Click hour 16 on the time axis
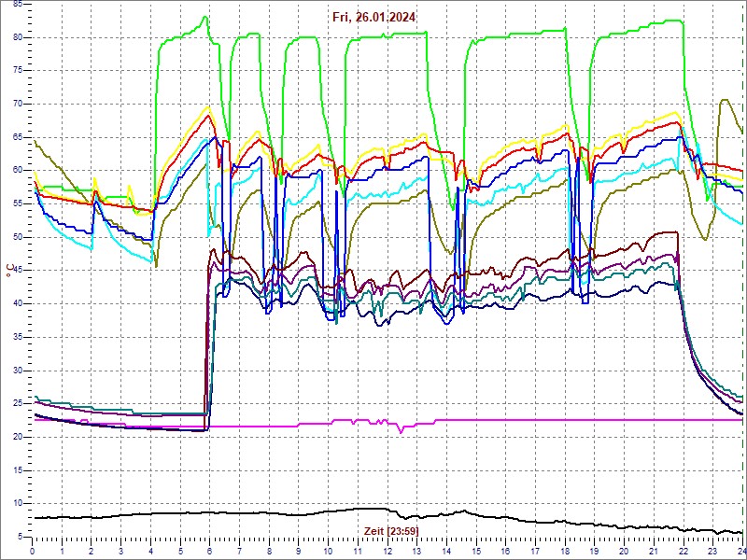747x560 pixels. 505,551
